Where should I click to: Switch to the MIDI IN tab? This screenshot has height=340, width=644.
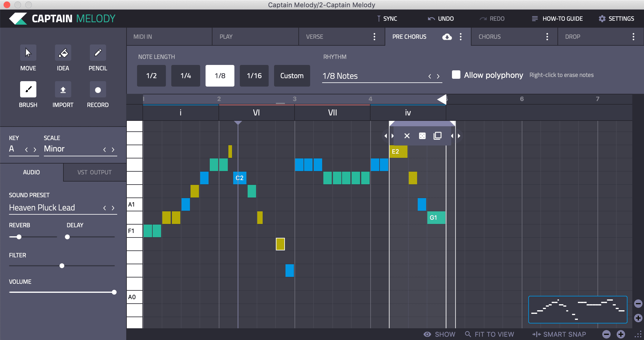(x=169, y=37)
